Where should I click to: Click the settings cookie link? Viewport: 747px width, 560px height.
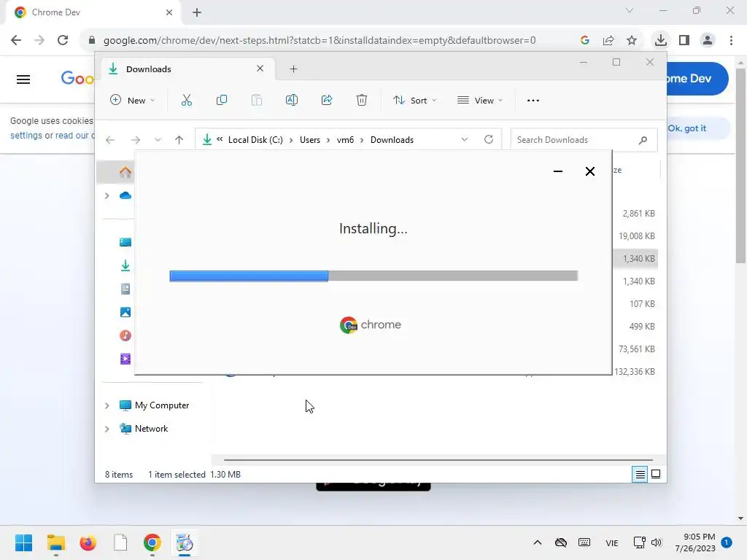click(26, 135)
